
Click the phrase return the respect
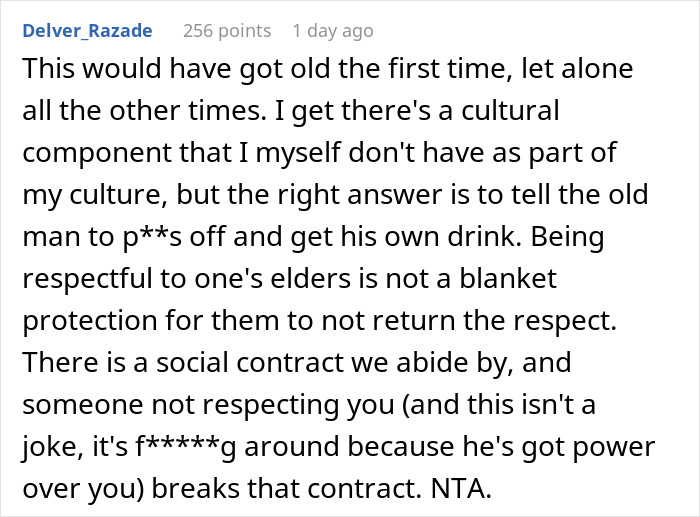505,321
